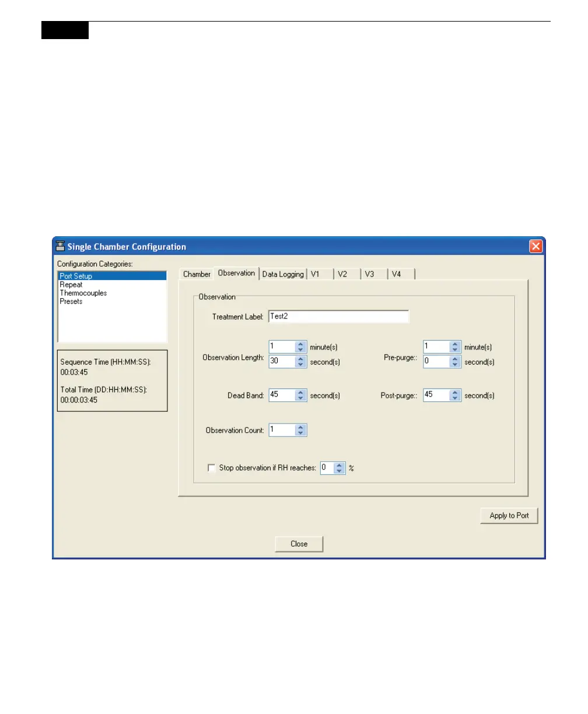Increase Observation Length seconds
Viewport: 588px width, 714px height.
[x=300, y=359]
